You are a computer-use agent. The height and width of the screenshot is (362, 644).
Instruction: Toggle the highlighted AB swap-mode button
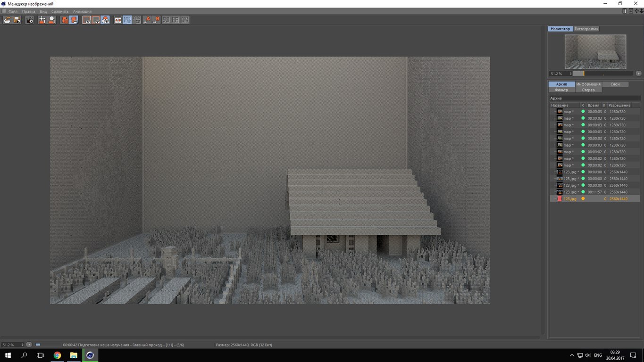click(x=127, y=20)
